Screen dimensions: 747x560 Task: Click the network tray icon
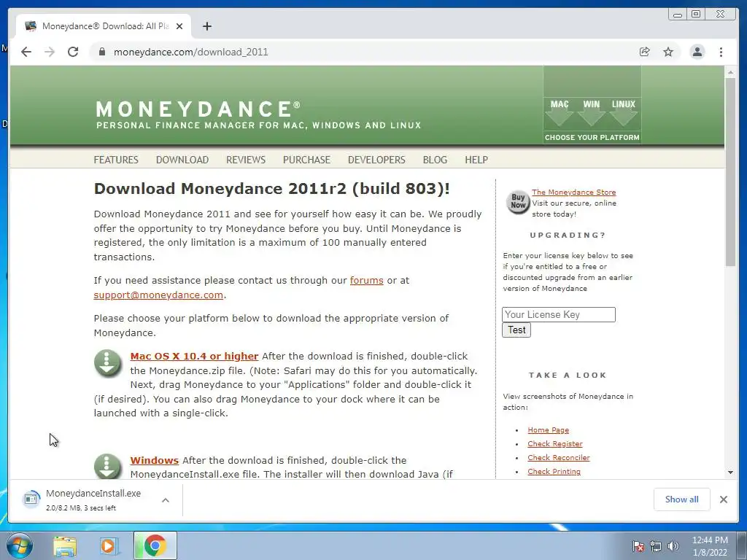tap(656, 546)
